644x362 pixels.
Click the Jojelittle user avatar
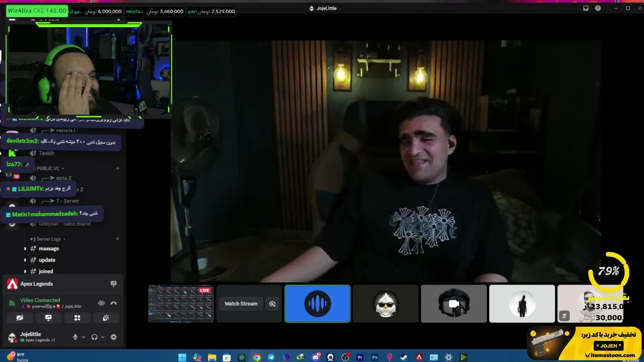click(12, 337)
